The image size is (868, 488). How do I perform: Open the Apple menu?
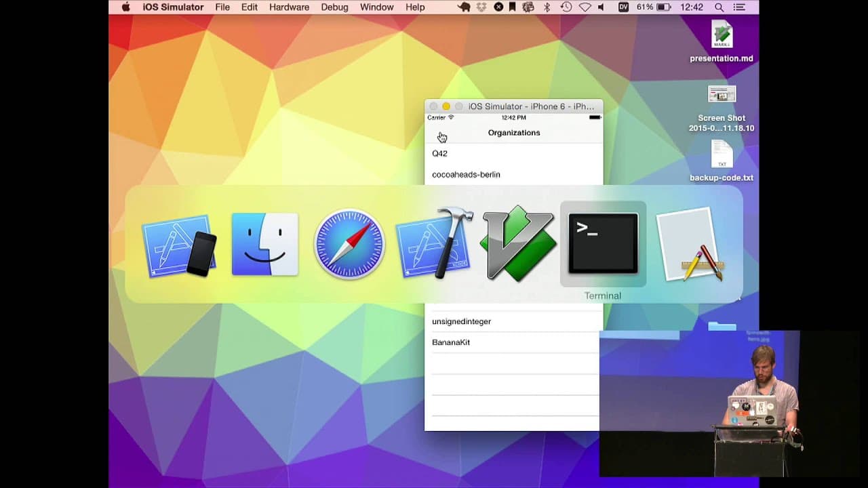125,7
